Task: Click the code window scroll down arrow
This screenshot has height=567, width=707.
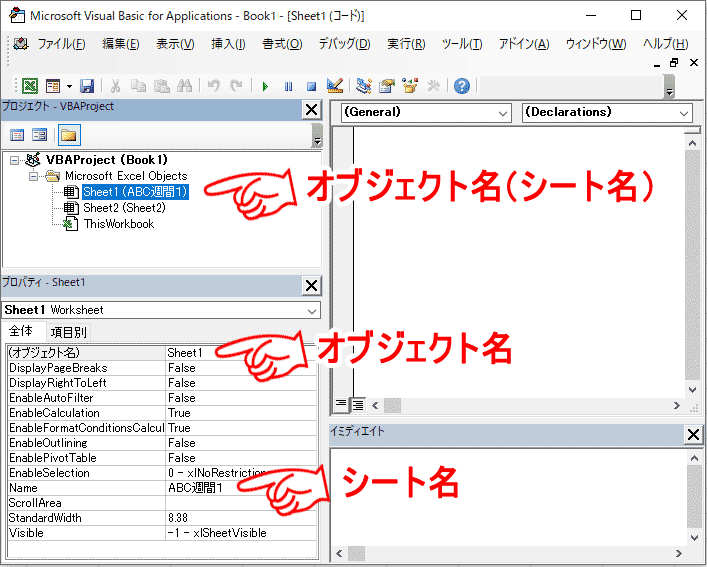Action: click(693, 389)
